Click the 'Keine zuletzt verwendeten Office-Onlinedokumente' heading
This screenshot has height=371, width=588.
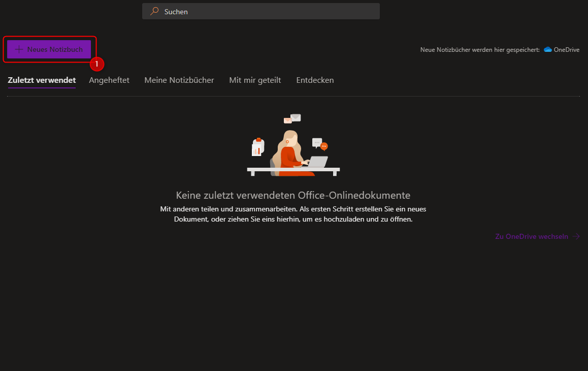coord(293,195)
